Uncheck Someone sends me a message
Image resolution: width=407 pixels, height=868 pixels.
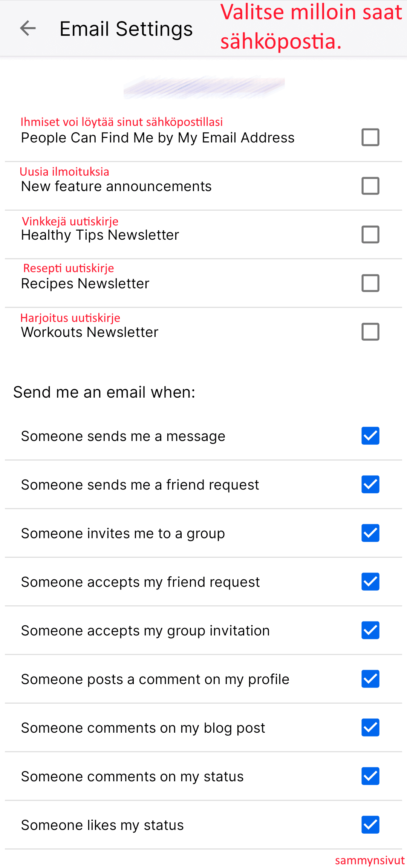[370, 436]
